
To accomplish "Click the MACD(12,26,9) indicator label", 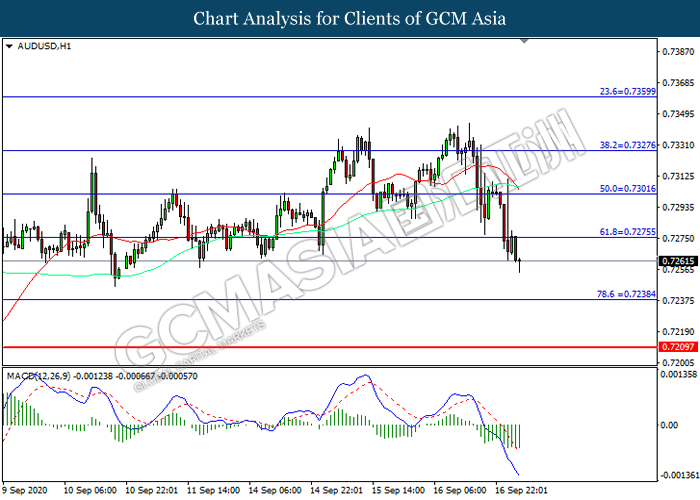I will (x=38, y=376).
